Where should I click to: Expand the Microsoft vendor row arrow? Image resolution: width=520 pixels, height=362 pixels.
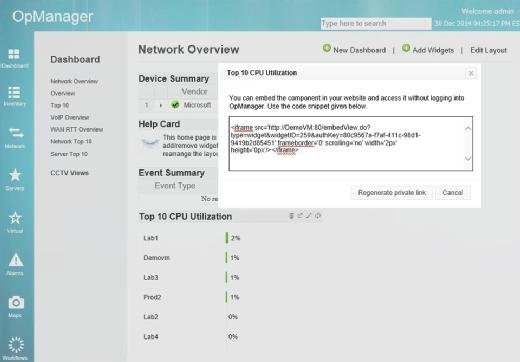coord(161,105)
